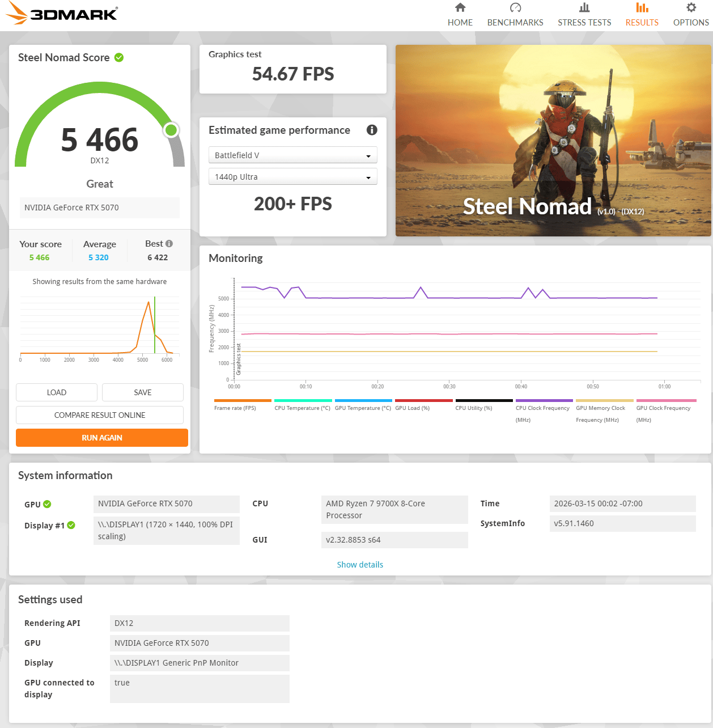The height and width of the screenshot is (728, 713).
Task: Click the Rendering API value DX12
Action: point(200,623)
